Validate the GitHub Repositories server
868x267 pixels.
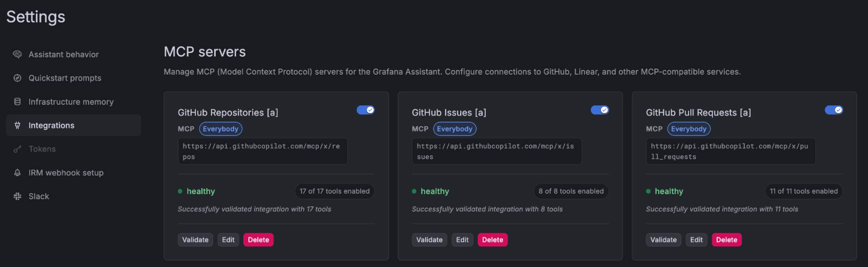195,240
